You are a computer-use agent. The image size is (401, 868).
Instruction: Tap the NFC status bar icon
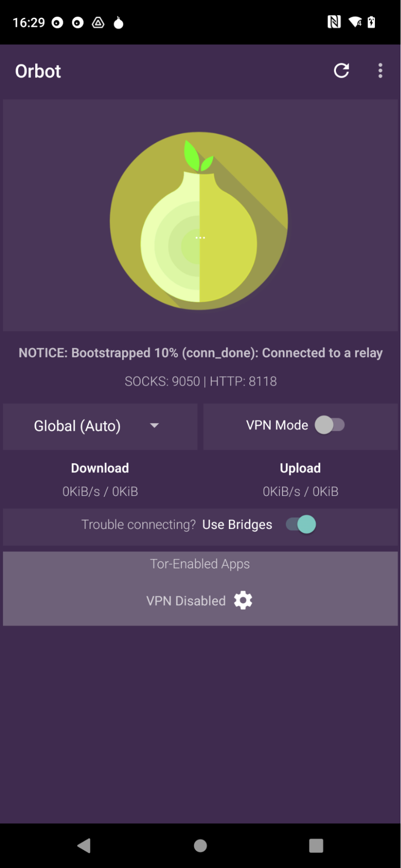pos(334,22)
